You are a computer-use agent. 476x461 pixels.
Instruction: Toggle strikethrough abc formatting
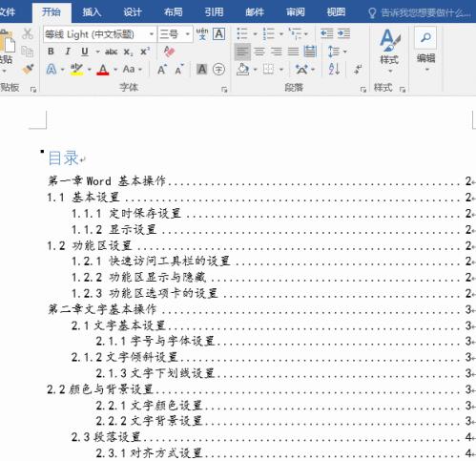click(x=112, y=52)
